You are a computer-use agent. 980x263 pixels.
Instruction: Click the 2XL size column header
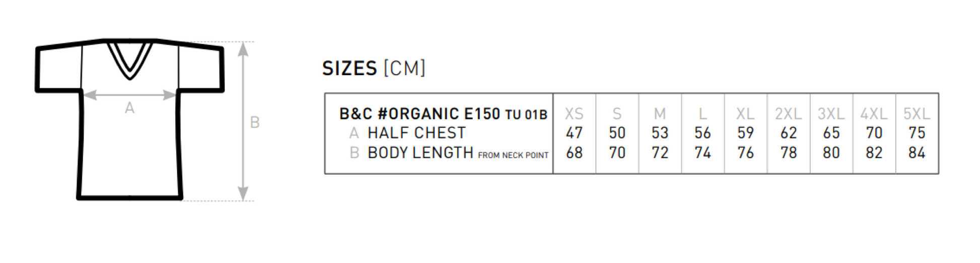[788, 114]
